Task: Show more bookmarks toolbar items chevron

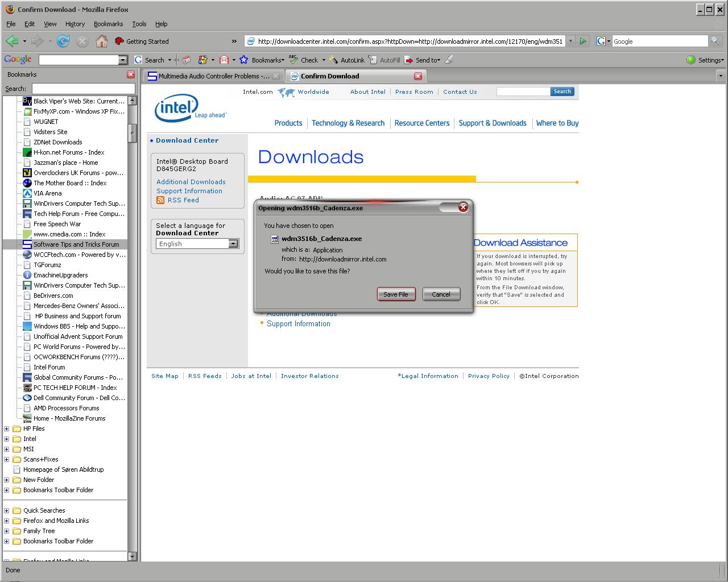Action: click(234, 41)
